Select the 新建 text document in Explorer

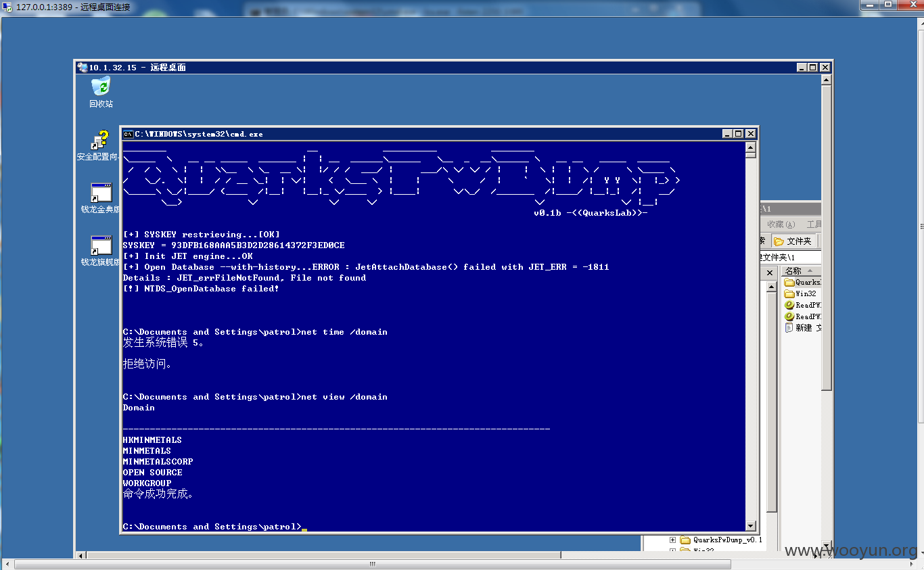[803, 327]
